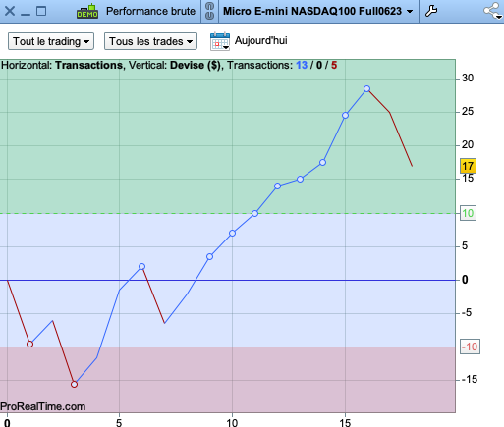Click the red data point at transaction 1
504x427 pixels.
(x=29, y=344)
